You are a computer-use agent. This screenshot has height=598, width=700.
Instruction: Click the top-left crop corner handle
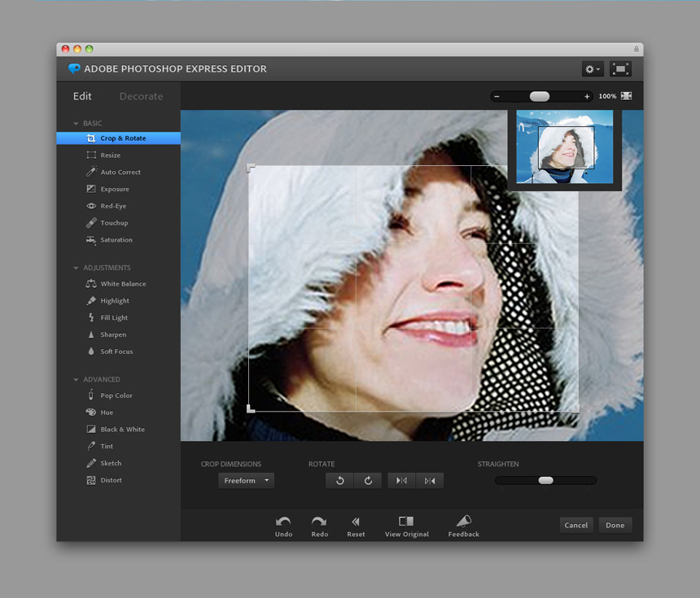coord(251,168)
